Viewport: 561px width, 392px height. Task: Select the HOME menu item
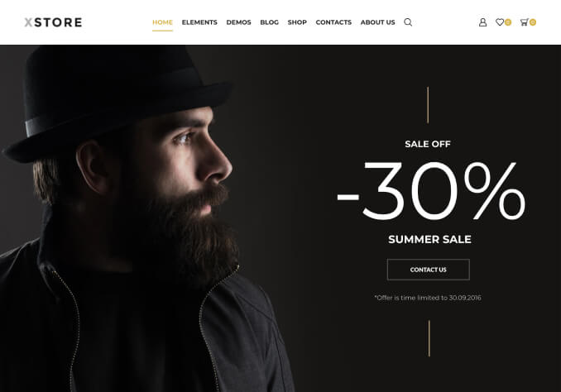pos(162,22)
